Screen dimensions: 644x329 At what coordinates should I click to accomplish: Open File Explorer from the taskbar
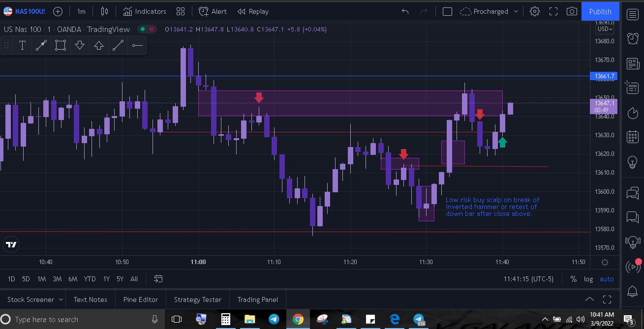point(249,320)
